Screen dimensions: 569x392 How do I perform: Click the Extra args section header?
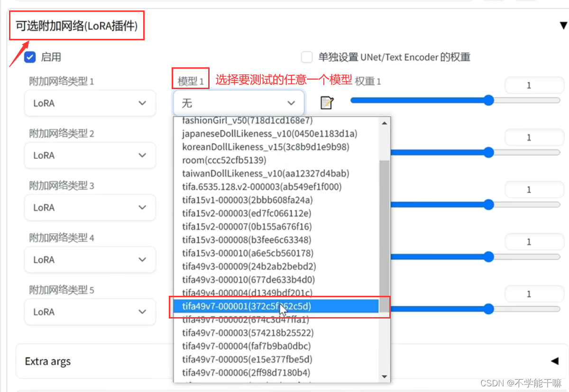coord(47,361)
